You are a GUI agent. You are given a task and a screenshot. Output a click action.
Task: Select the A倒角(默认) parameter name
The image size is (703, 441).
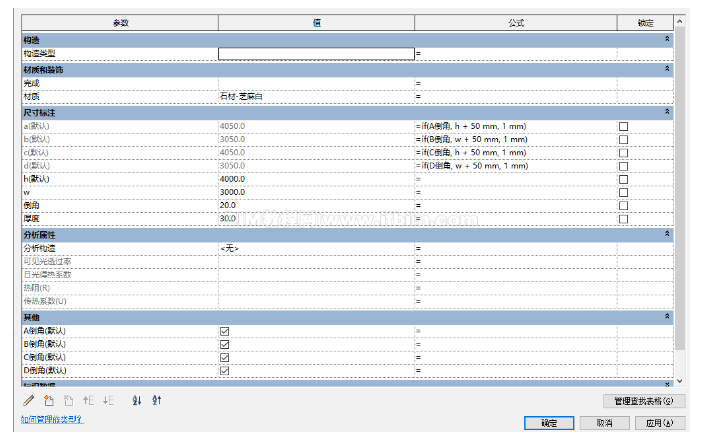(44, 331)
